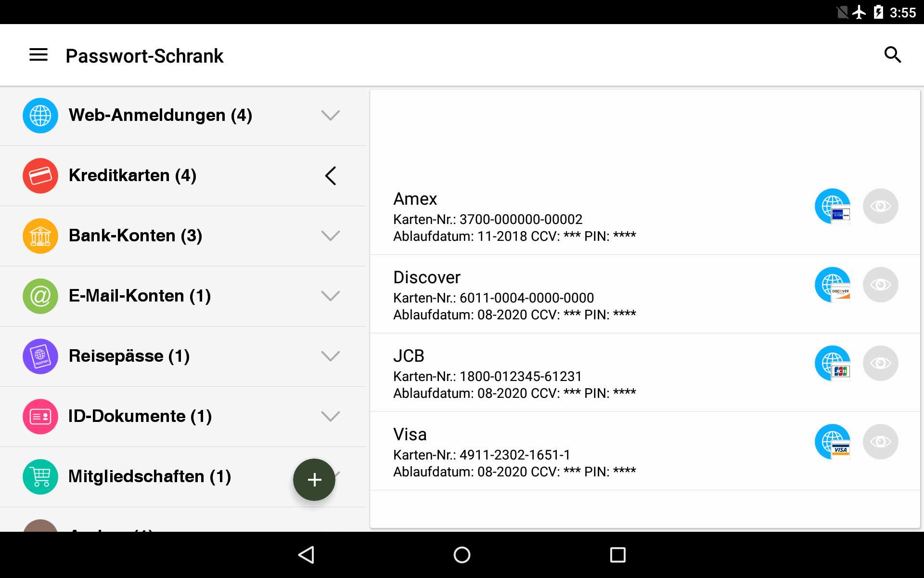The image size is (924, 578).
Task: Open the Amex card web icon
Action: tap(833, 206)
